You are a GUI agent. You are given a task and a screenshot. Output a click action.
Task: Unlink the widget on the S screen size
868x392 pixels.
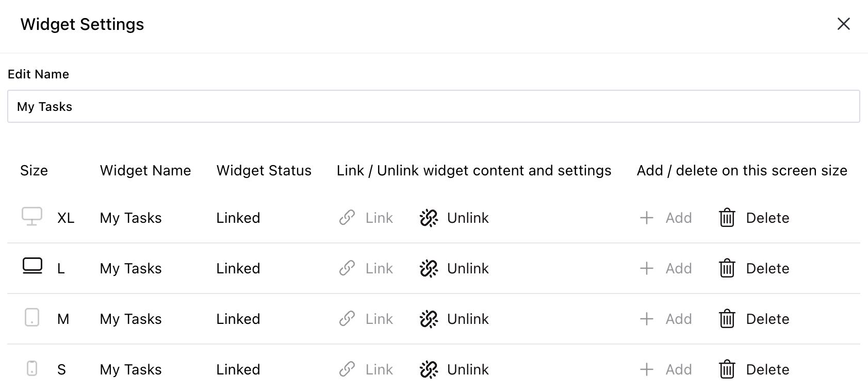pos(454,369)
